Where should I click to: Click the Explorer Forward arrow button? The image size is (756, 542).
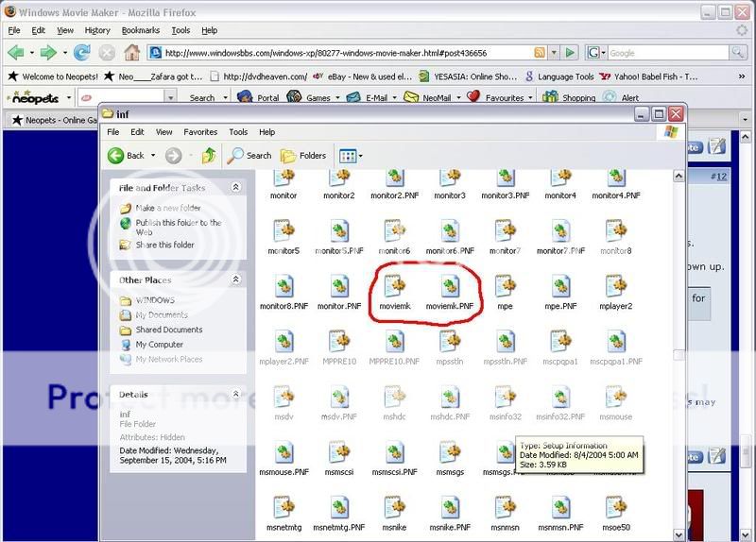coord(174,156)
